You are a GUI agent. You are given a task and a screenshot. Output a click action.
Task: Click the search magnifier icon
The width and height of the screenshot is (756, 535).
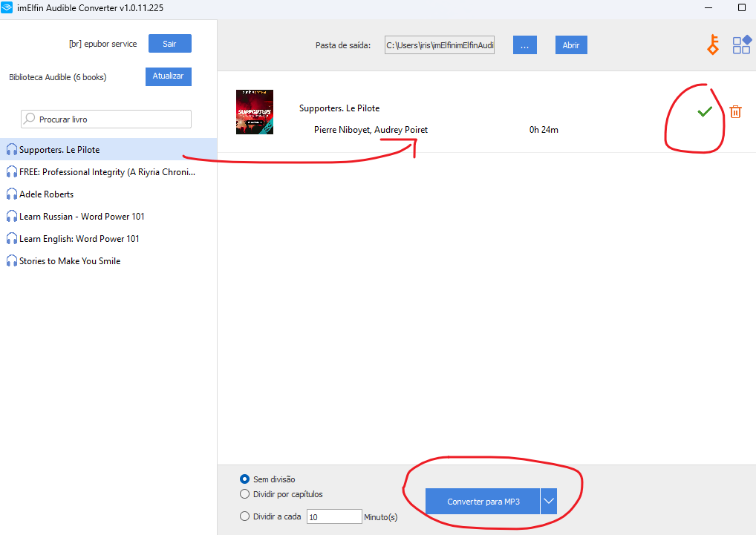30,119
